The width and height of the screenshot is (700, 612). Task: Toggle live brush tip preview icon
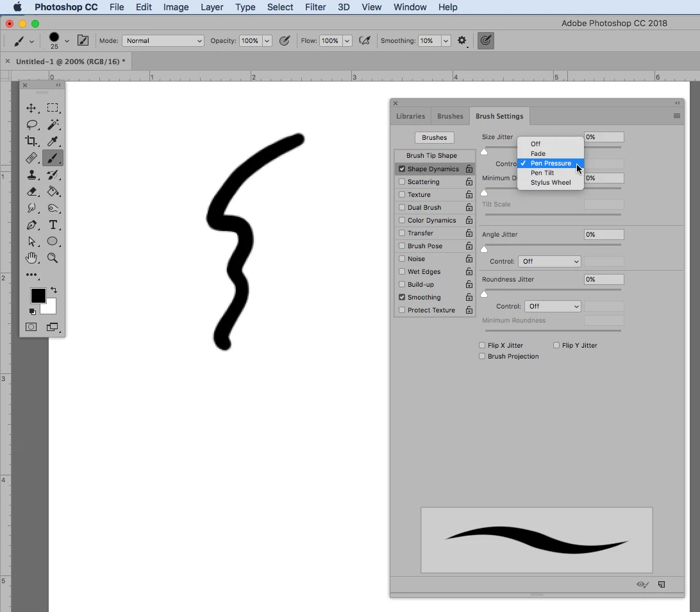click(x=642, y=584)
